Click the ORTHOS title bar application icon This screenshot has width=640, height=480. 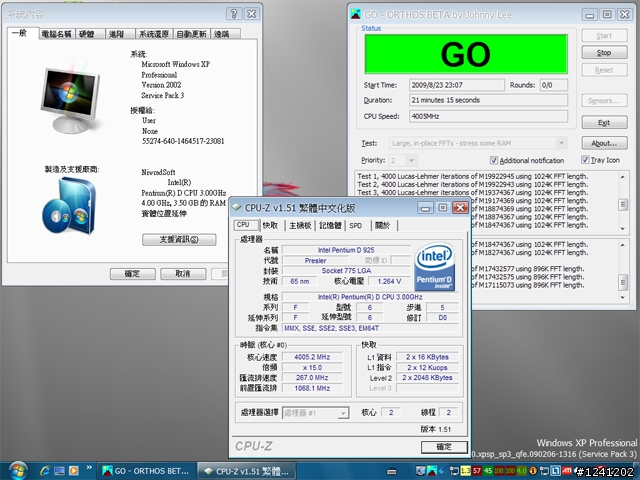click(x=356, y=14)
